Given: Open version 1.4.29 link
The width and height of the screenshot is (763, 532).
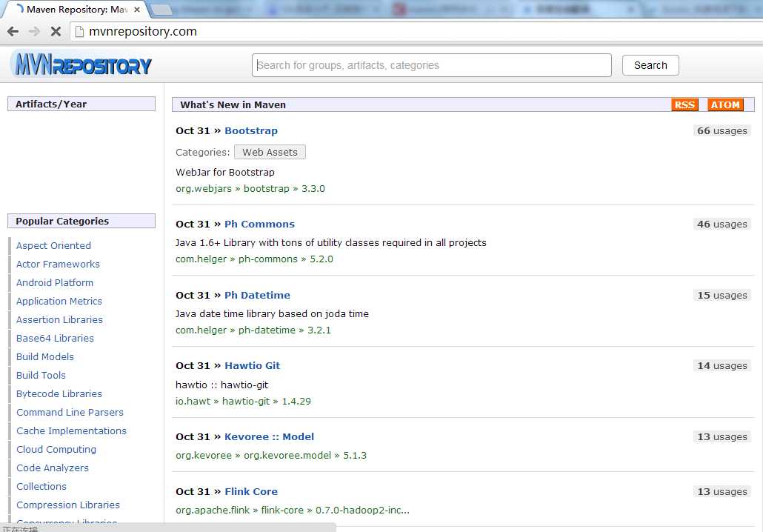Looking at the screenshot, I should (x=296, y=401).
